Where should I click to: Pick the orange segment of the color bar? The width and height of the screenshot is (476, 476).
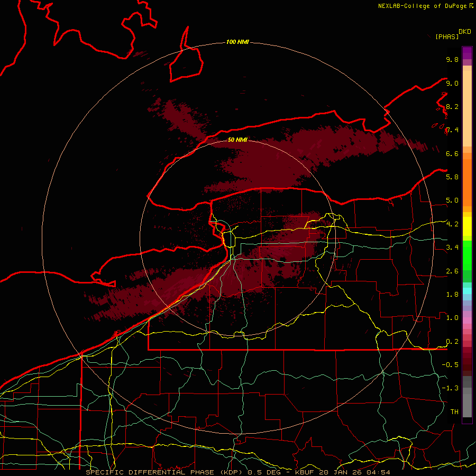467,182
